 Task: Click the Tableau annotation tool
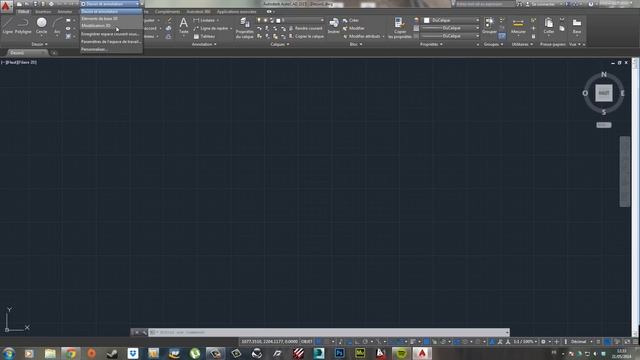[x=204, y=36]
